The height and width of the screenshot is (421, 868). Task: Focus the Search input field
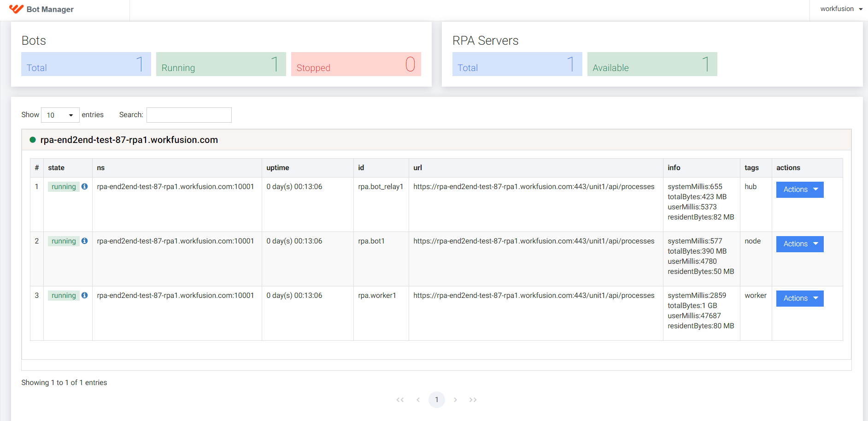pyautogui.click(x=189, y=115)
